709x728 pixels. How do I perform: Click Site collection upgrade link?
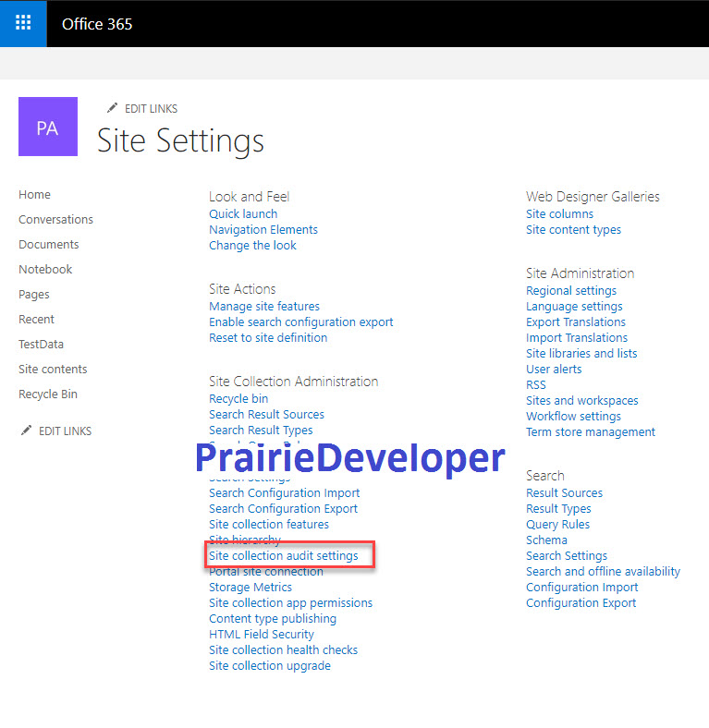[270, 666]
